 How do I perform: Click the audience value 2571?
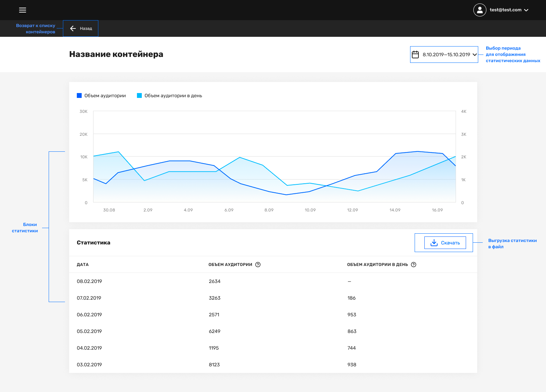coord(214,315)
